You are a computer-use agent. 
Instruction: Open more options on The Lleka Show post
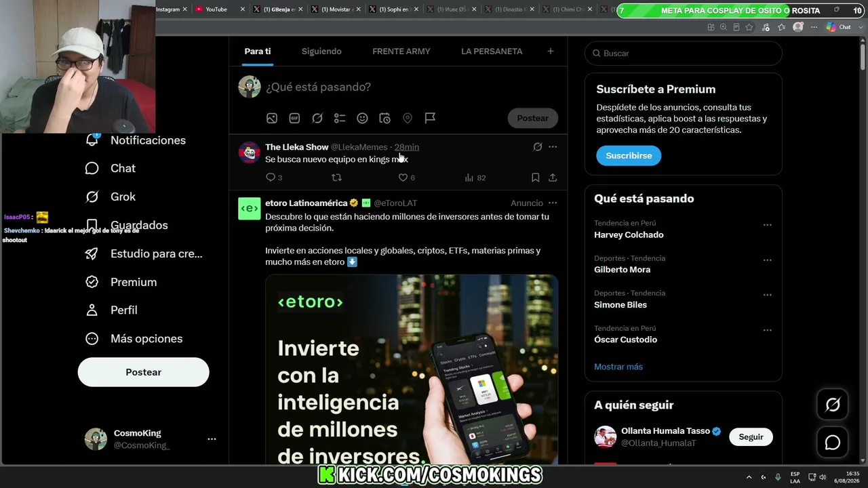[553, 146]
